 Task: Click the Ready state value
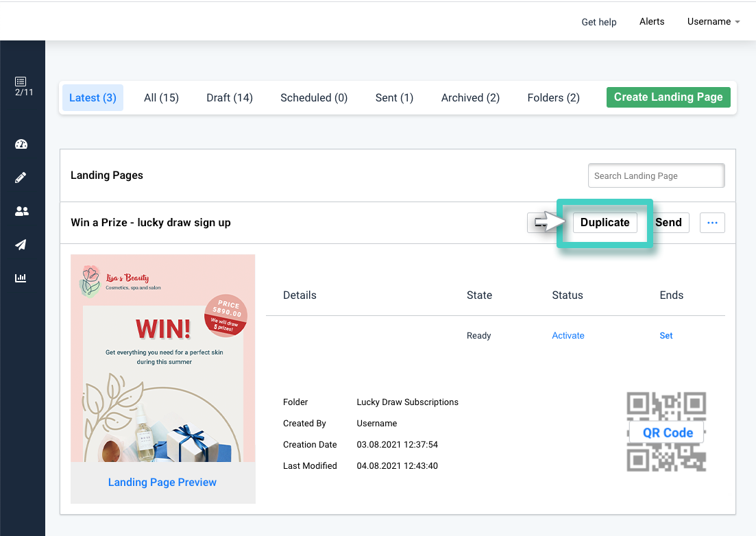[x=479, y=335]
